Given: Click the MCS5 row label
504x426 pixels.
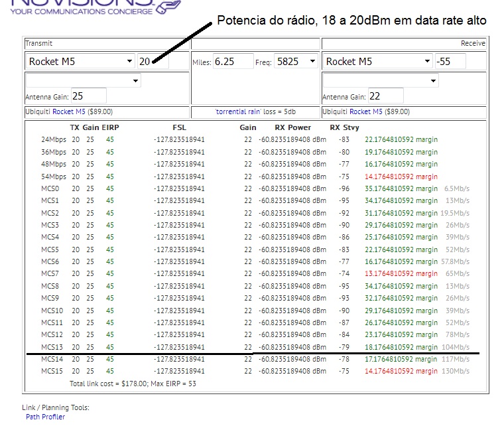Looking at the screenshot, I should [x=50, y=249].
